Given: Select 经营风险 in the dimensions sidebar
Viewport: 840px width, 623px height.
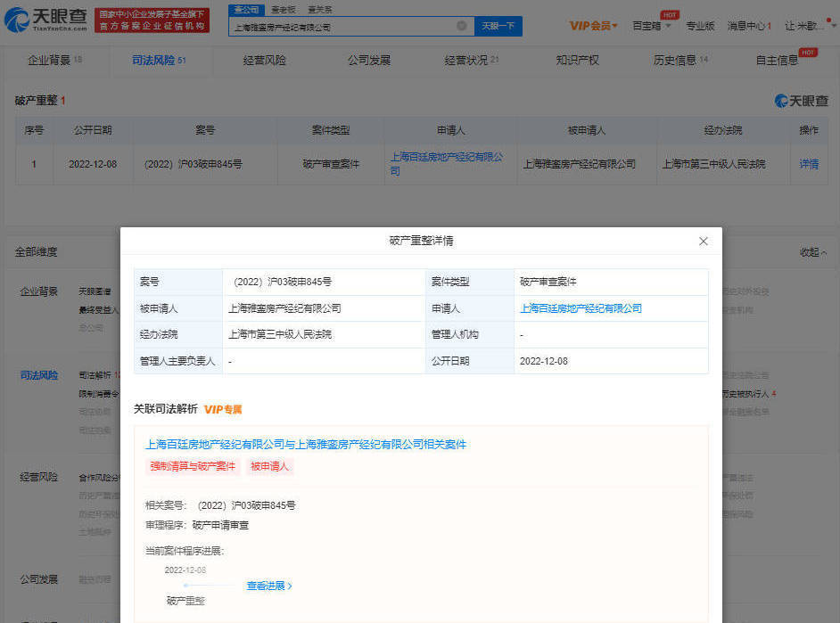Looking at the screenshot, I should pos(38,477).
